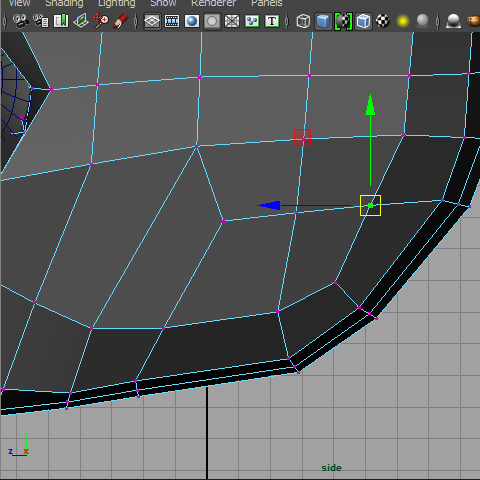Screen dimensions: 480x480
Task: Open the Show panel menu
Action: (163, 3)
